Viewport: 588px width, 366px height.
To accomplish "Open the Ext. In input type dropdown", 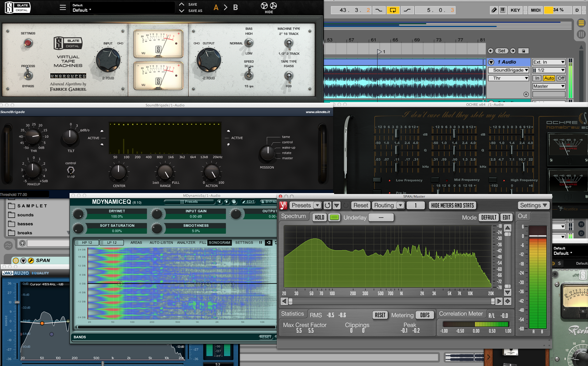I will (x=549, y=62).
